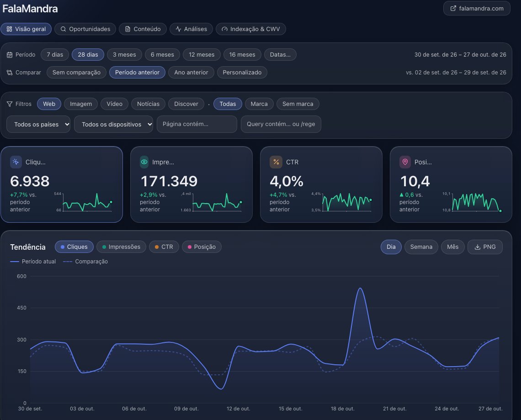521x420 pixels.
Task: Switch to the Oportunidades tab
Action: click(x=85, y=29)
